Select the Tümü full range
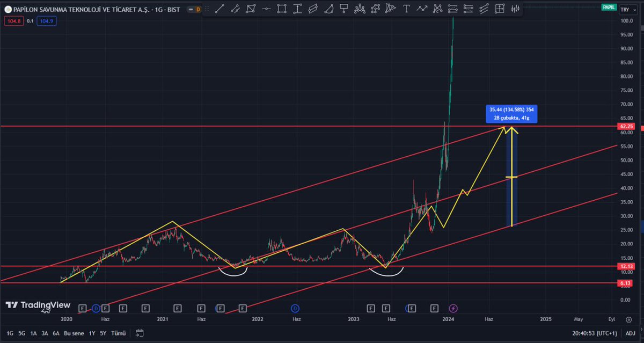This screenshot has height=343, width=644. [119, 333]
